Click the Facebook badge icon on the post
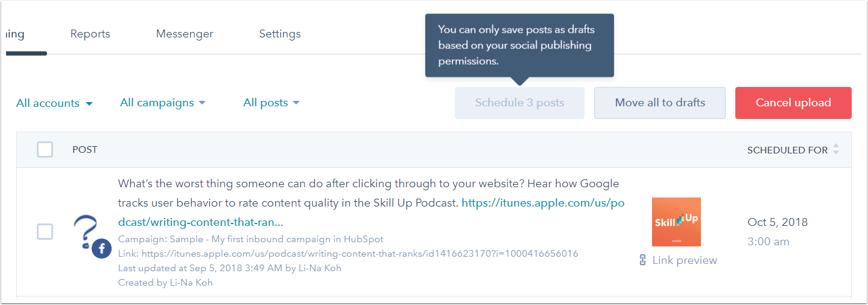 pyautogui.click(x=101, y=248)
